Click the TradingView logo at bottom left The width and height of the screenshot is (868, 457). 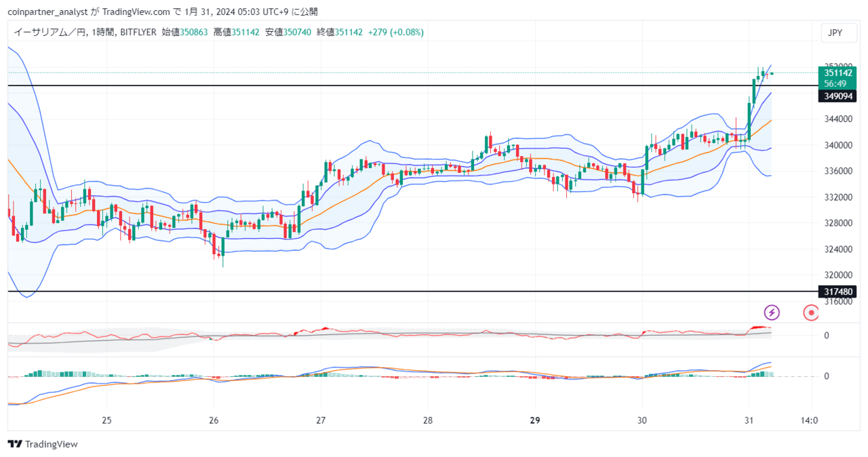pos(43,444)
